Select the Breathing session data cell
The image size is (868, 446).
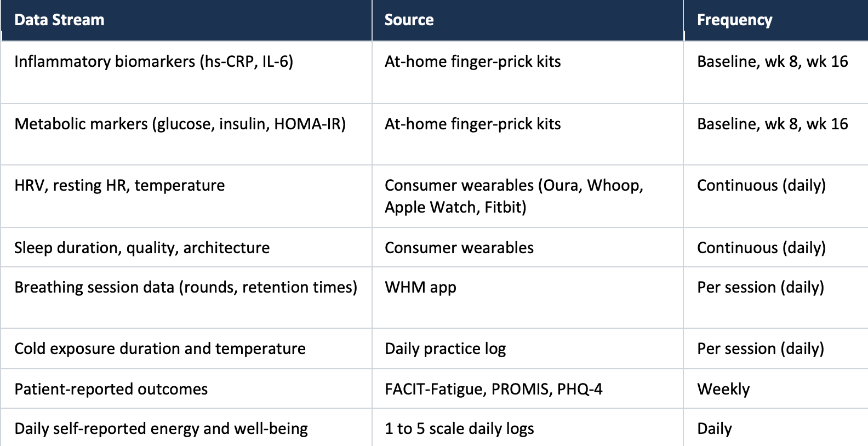coord(186,287)
